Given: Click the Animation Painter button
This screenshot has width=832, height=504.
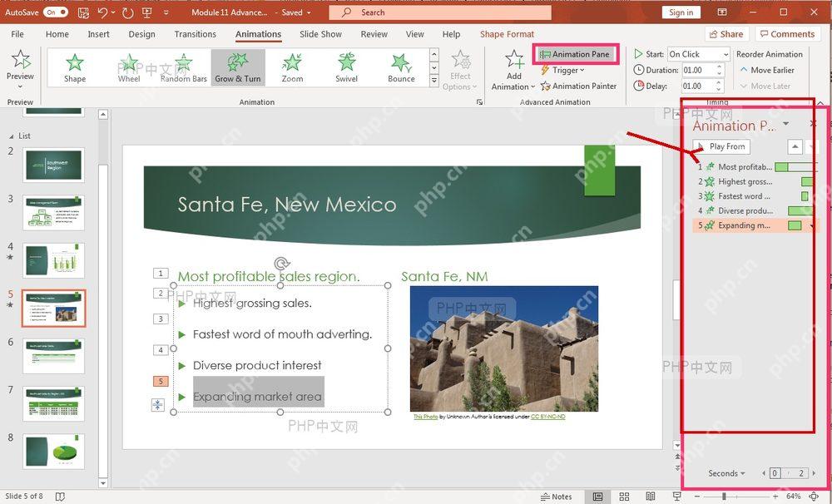Looking at the screenshot, I should [x=579, y=86].
